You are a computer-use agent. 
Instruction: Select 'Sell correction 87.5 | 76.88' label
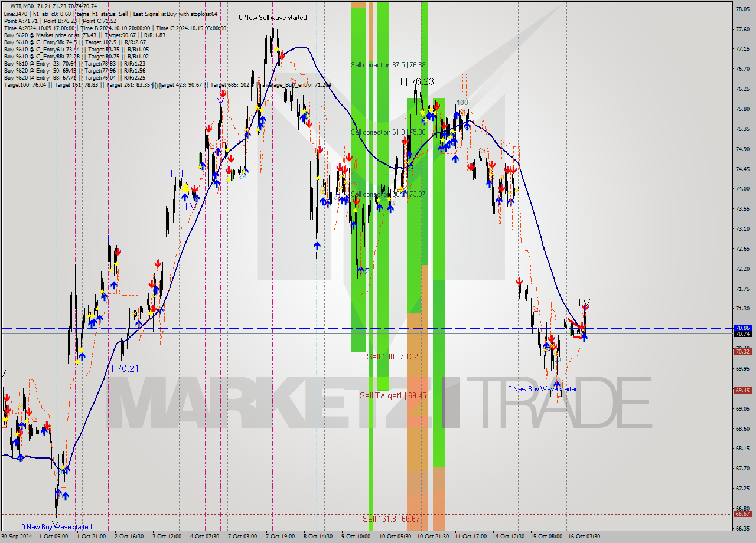point(388,65)
